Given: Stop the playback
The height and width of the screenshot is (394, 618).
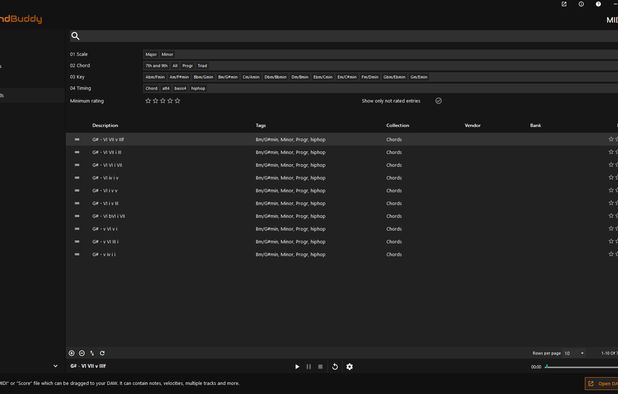Looking at the screenshot, I should coord(320,367).
